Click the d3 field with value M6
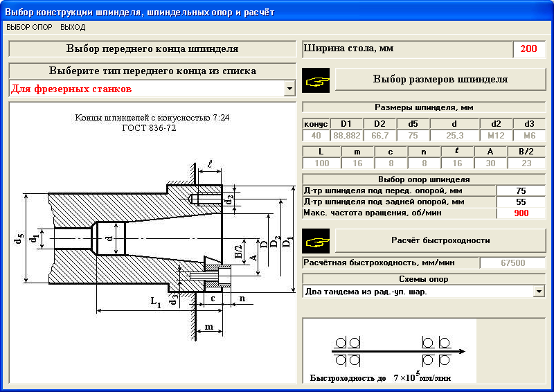 529,136
